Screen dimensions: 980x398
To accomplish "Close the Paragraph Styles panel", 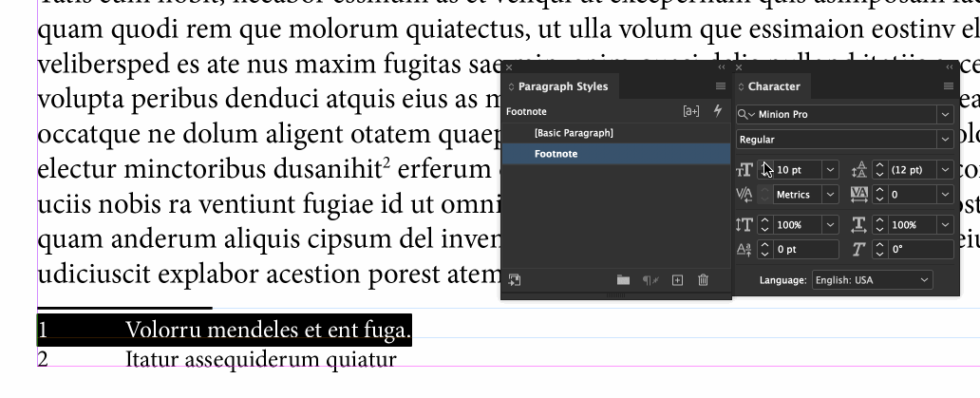I will 509,66.
